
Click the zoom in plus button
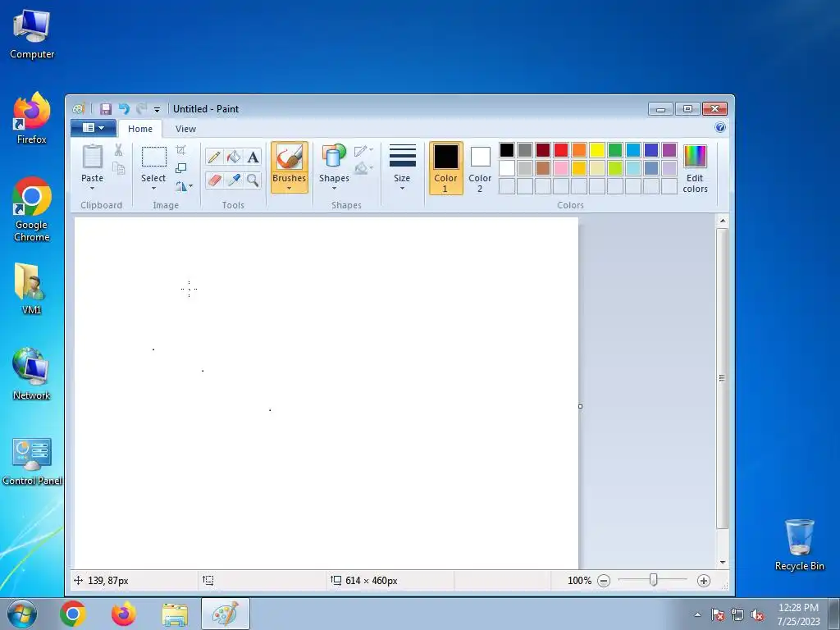coord(703,581)
